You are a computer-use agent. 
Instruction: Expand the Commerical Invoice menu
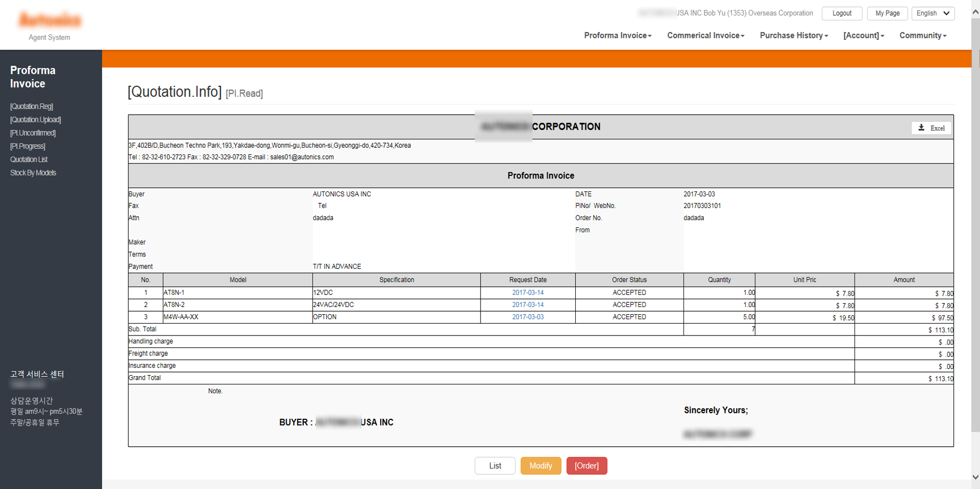(x=705, y=35)
